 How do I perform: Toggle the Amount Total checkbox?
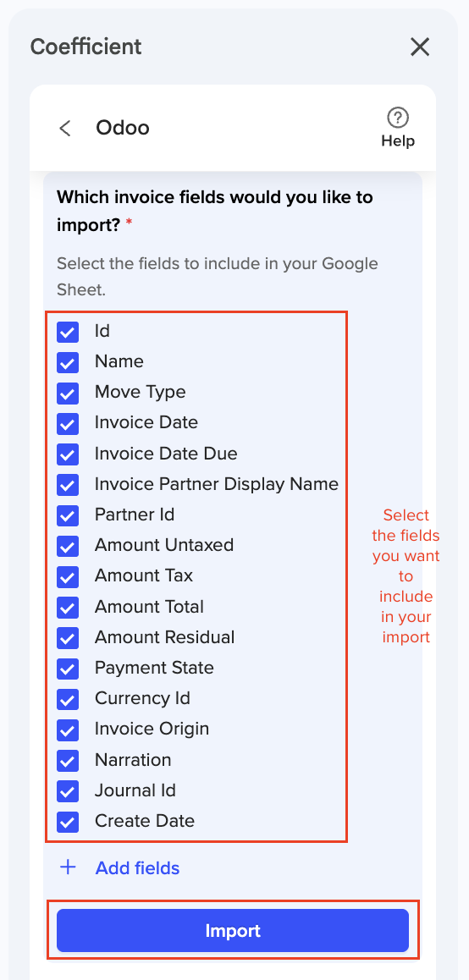pyautogui.click(x=68, y=607)
